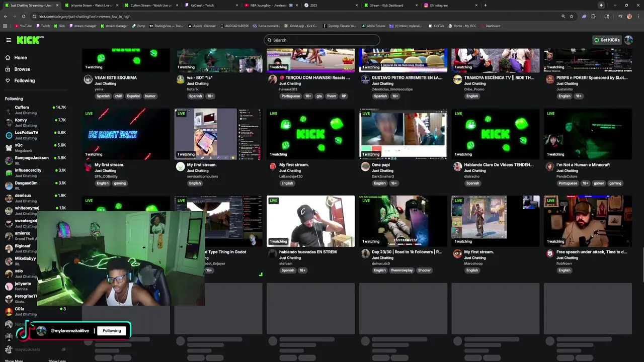Open the Kick sidebar hamburger menu

click(9, 40)
